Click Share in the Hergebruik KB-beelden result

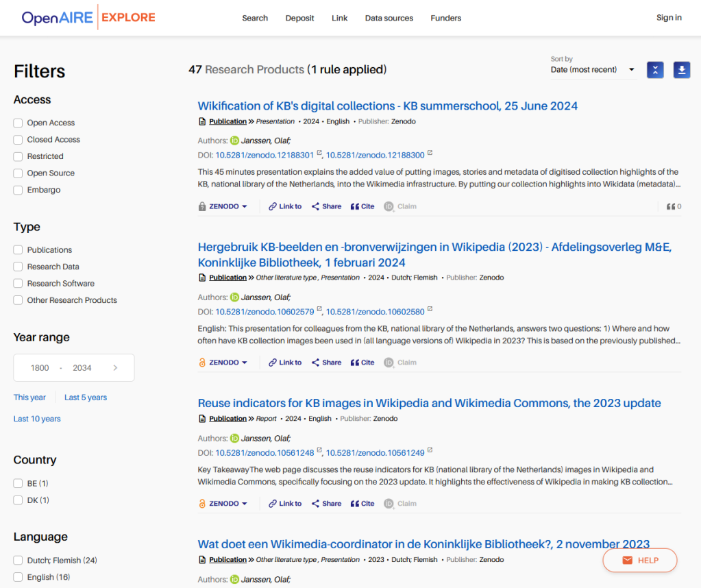coord(326,363)
